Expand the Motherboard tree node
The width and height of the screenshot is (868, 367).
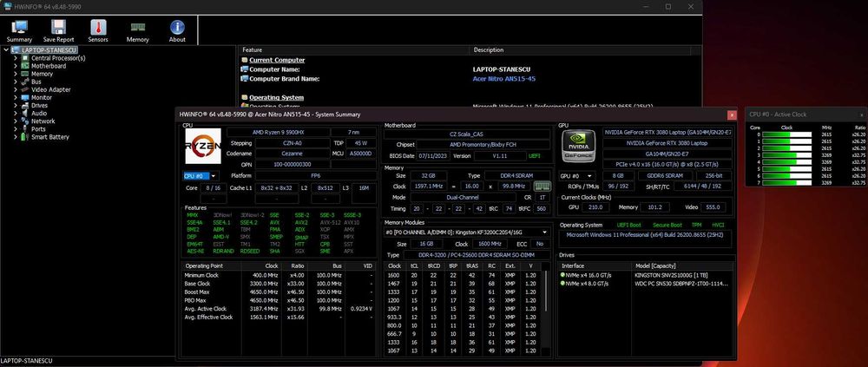tap(16, 66)
